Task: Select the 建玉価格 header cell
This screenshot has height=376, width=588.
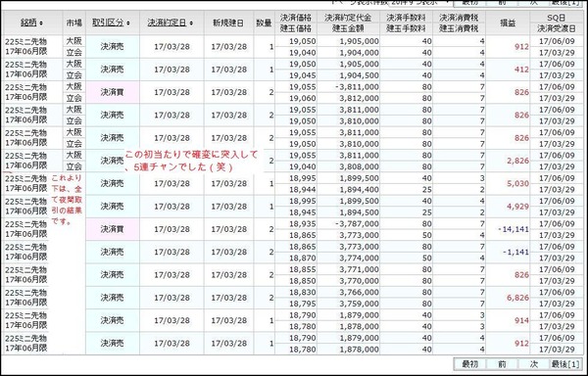Action: 296,28
